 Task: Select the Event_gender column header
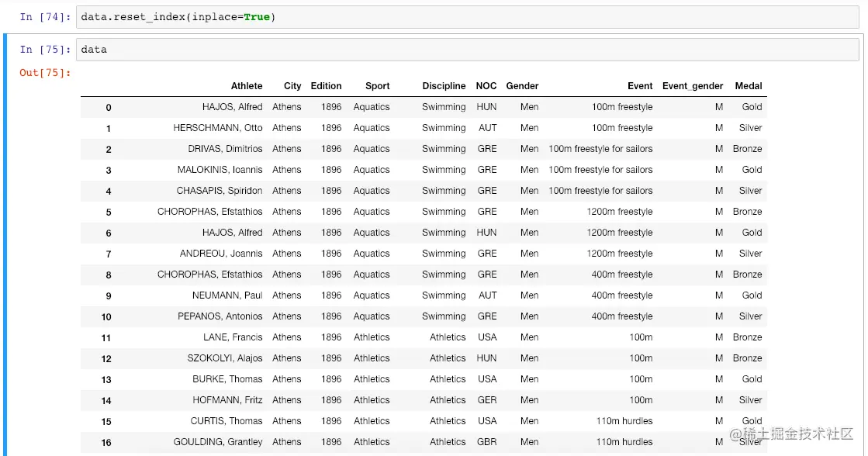(x=693, y=86)
